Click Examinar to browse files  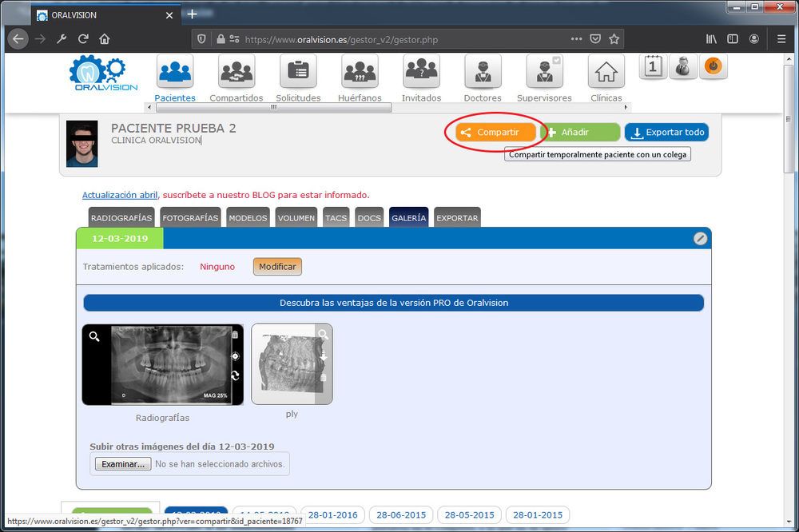pyautogui.click(x=122, y=463)
